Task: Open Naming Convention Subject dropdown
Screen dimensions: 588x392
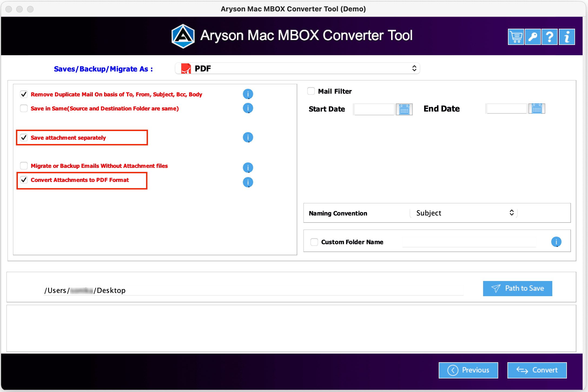Action: coord(464,213)
